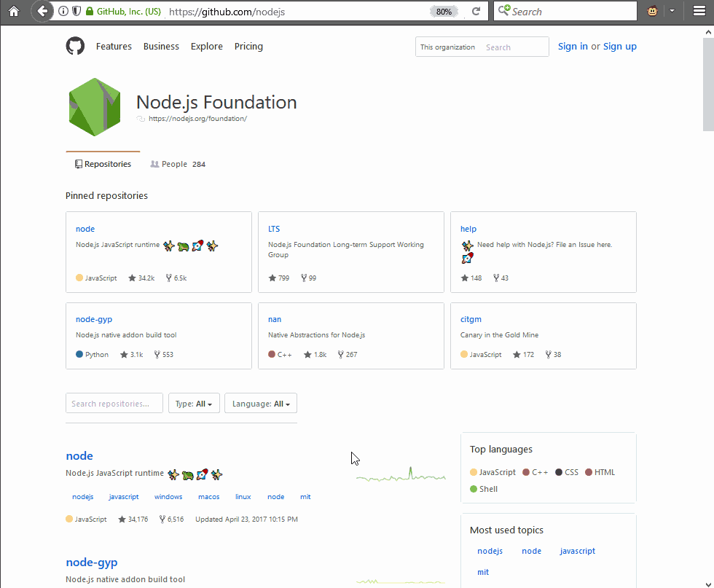Image resolution: width=714 pixels, height=588 pixels.
Task: Click the GitHub Octocat logo
Action: 75,47
